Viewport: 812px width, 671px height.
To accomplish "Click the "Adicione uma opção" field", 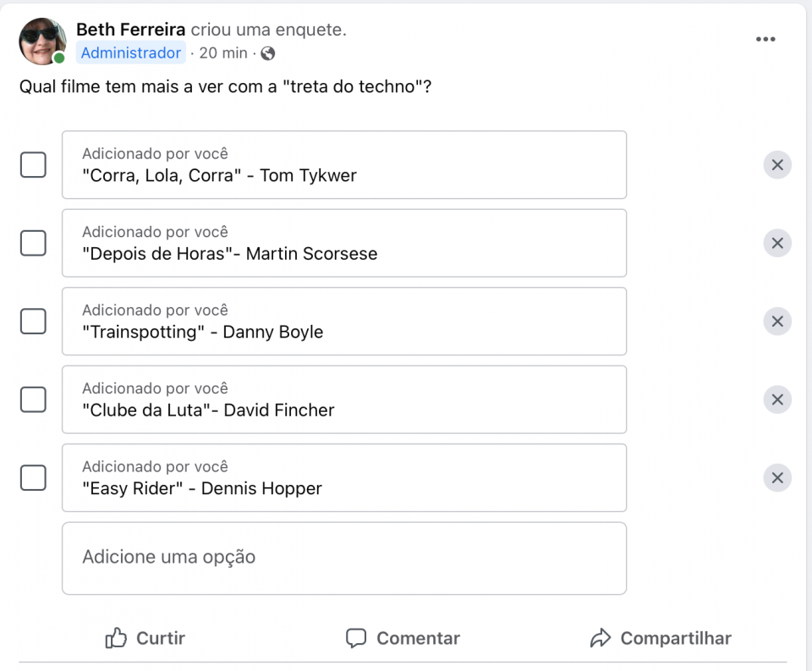I will coord(344,558).
